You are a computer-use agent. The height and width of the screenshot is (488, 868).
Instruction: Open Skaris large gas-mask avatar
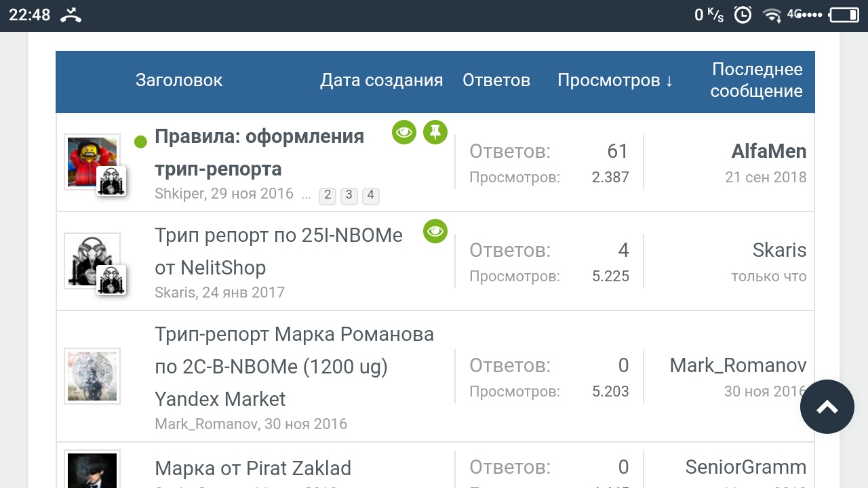point(92,261)
